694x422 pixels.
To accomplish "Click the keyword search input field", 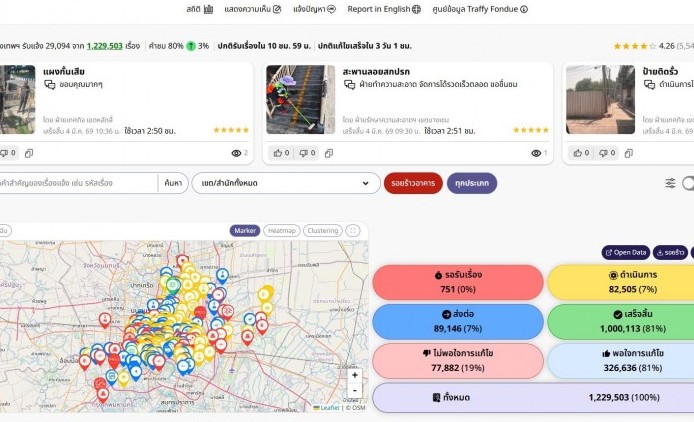I will point(78,183).
